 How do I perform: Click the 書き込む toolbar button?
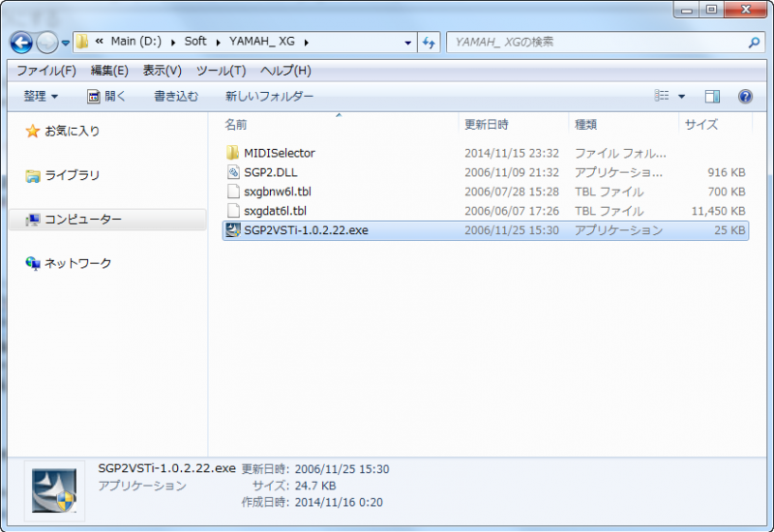point(176,96)
